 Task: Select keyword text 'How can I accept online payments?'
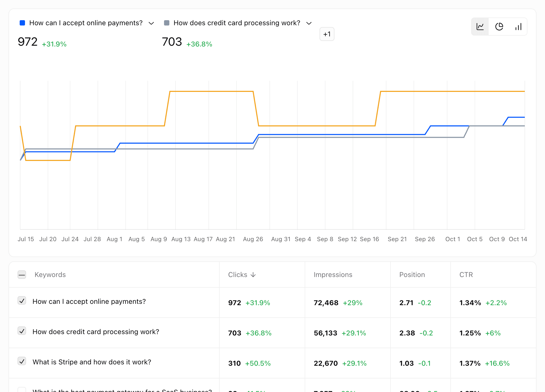click(x=89, y=301)
